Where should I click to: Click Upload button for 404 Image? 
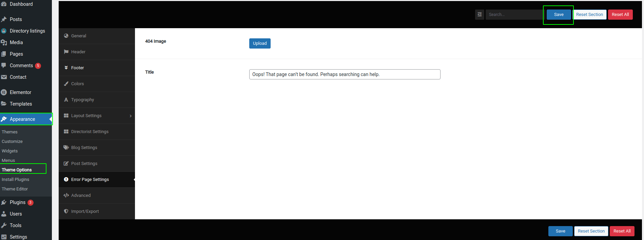coord(260,43)
